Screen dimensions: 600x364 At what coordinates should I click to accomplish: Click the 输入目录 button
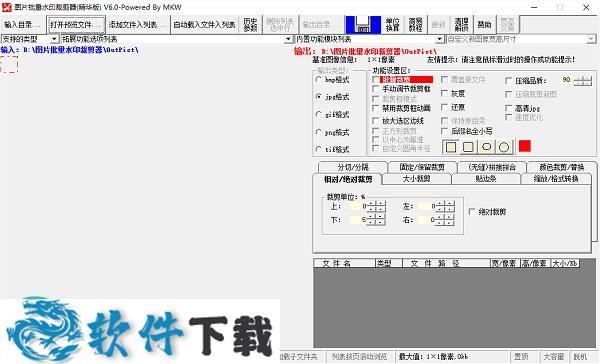(x=23, y=25)
